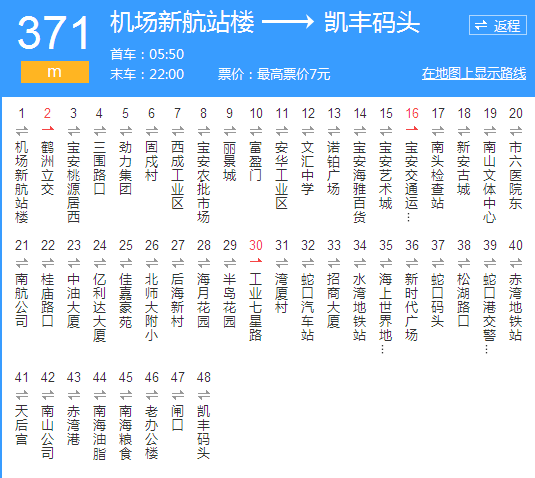The width and height of the screenshot is (535, 478).
Task: Click the two-way arrow icon above 南航公司
Action: (21, 263)
